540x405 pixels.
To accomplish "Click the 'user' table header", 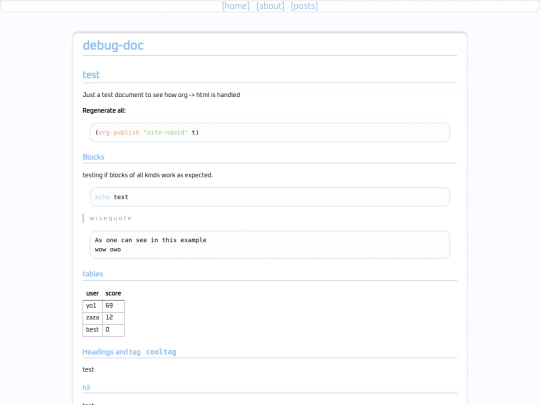I will point(92,293).
